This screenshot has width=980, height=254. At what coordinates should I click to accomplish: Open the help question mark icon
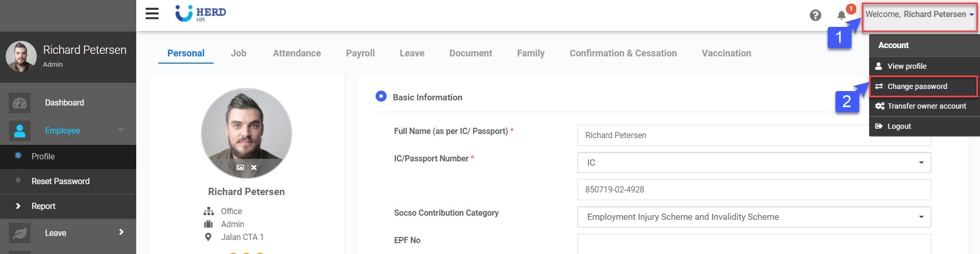click(x=815, y=15)
